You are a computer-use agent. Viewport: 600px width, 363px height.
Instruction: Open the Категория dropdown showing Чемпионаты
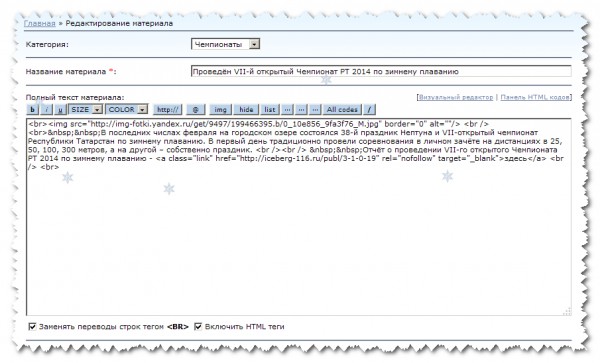coord(225,44)
